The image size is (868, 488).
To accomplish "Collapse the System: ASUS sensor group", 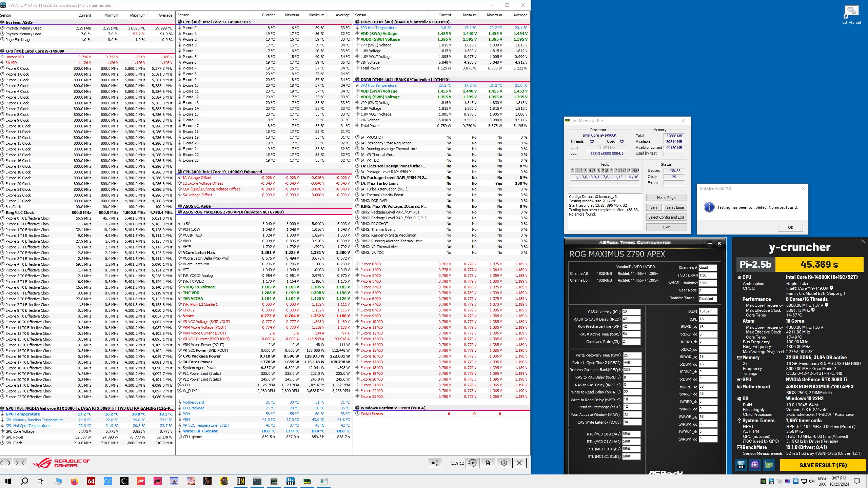I will [87, 22].
